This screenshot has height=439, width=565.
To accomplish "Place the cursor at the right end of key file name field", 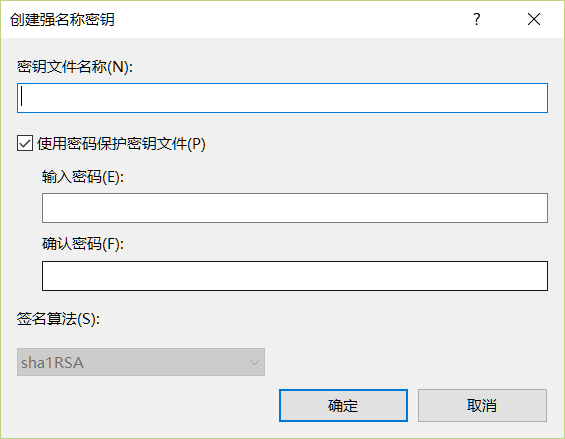I will [x=540, y=98].
